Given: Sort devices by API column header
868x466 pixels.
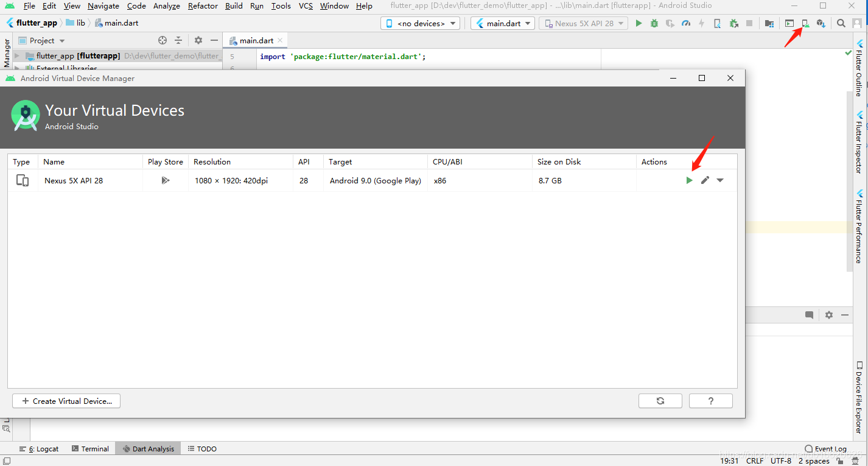Looking at the screenshot, I should 308,161.
